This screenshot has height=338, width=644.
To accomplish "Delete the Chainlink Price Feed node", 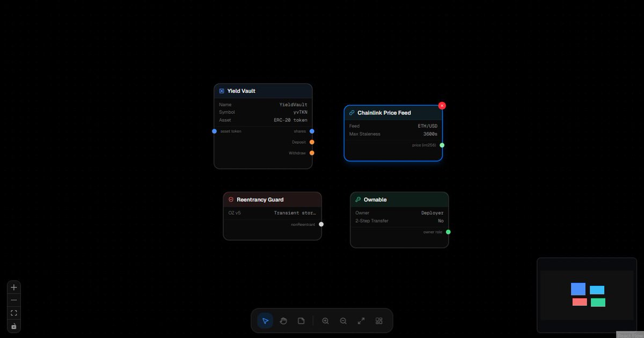I will pos(442,106).
